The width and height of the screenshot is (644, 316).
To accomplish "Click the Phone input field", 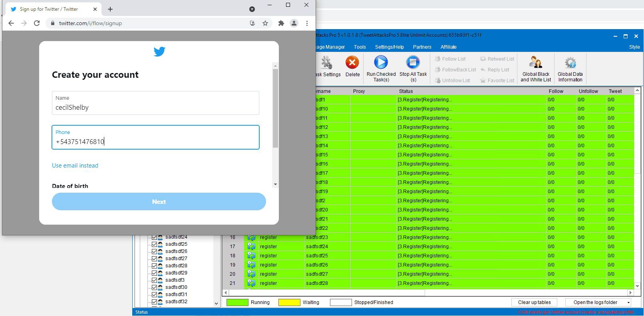I will (155, 137).
